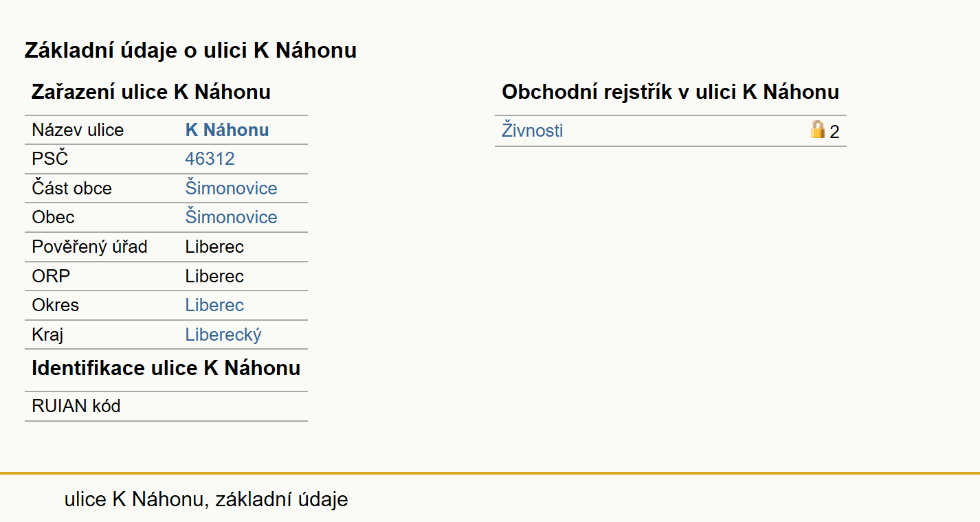
Task: Open Šimonovice link in Část obce row
Action: pos(231,188)
